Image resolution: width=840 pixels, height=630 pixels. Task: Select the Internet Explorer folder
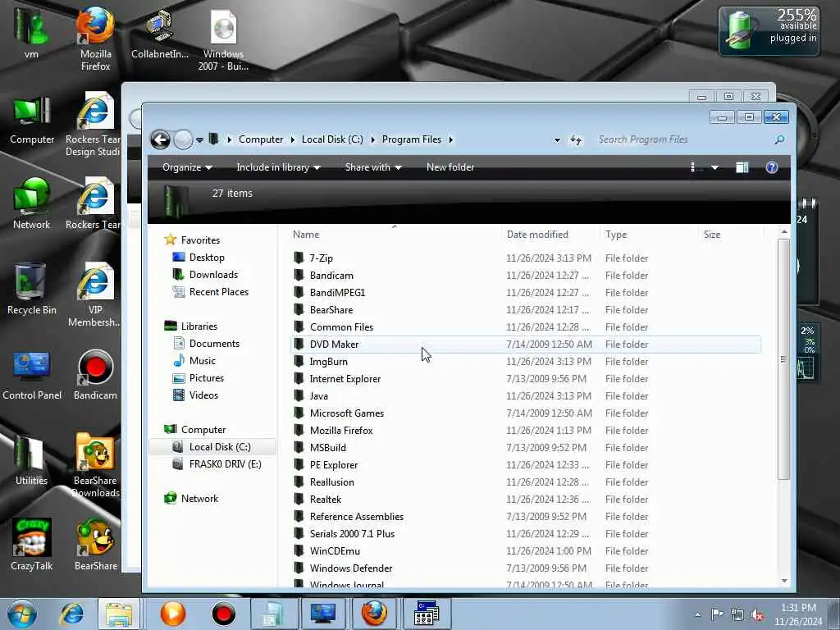tap(345, 379)
